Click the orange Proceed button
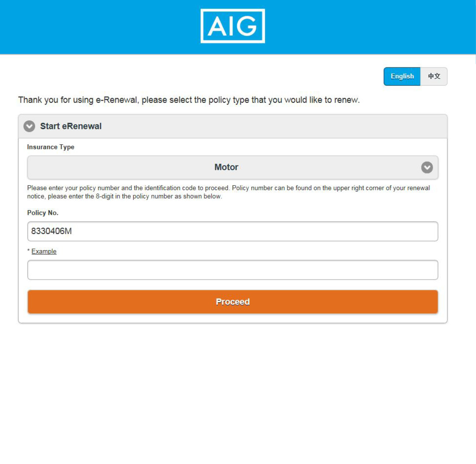 click(233, 302)
